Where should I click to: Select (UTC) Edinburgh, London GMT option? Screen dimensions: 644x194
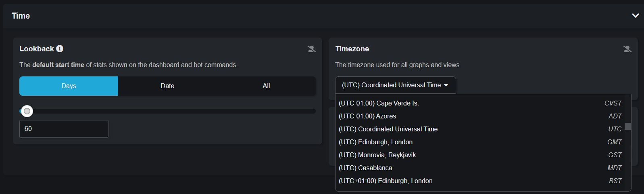tap(480, 142)
